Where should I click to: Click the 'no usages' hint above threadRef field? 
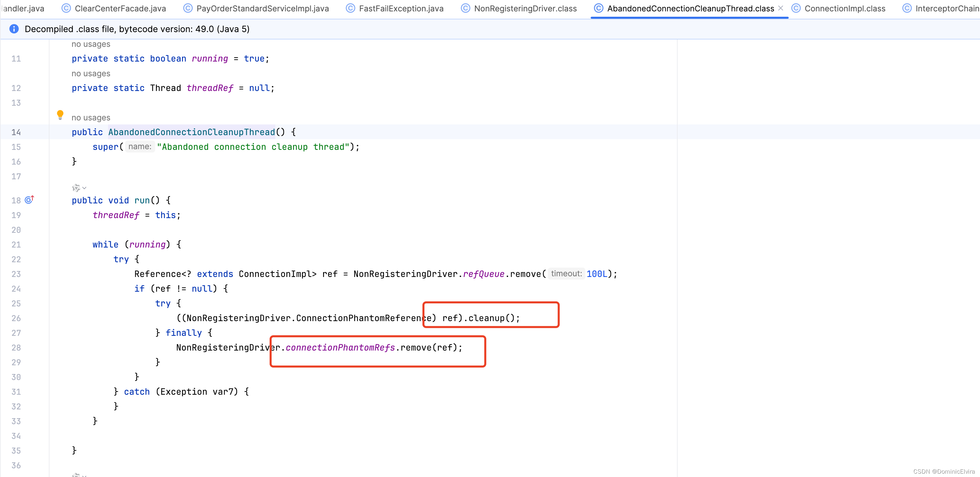pos(91,73)
